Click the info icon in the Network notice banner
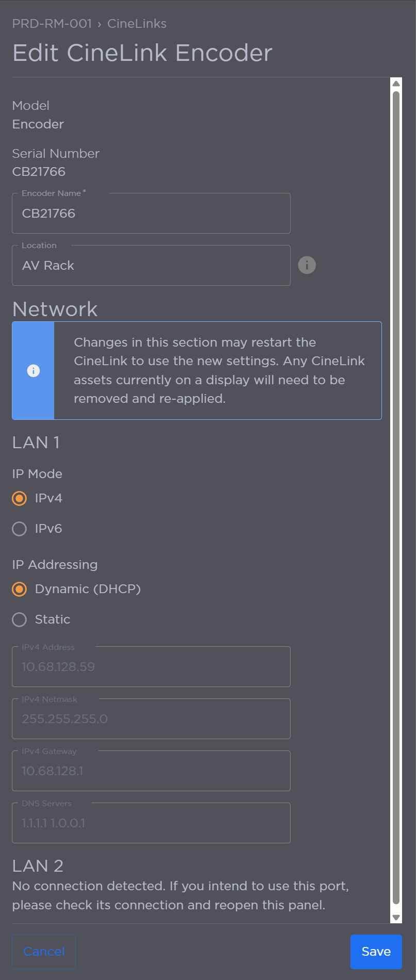Screen dimensions: 416x980 [33, 370]
